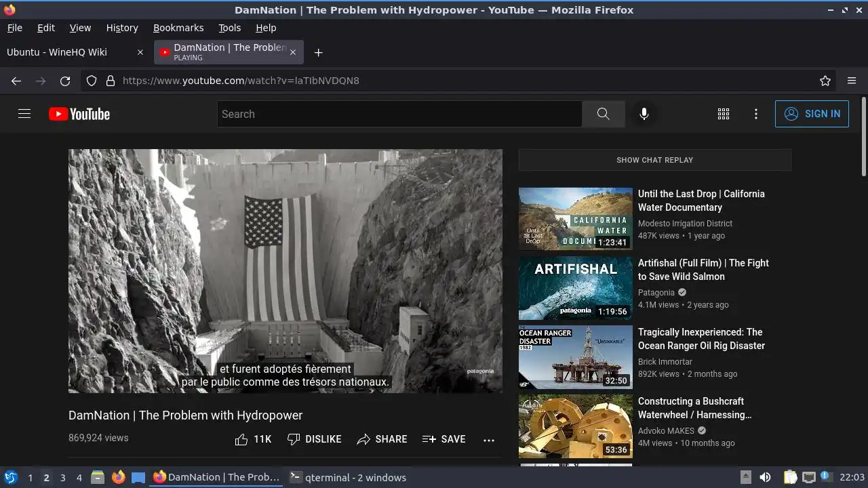Open Modesto Irrigation District channel
This screenshot has height=488, width=868.
pos(685,224)
